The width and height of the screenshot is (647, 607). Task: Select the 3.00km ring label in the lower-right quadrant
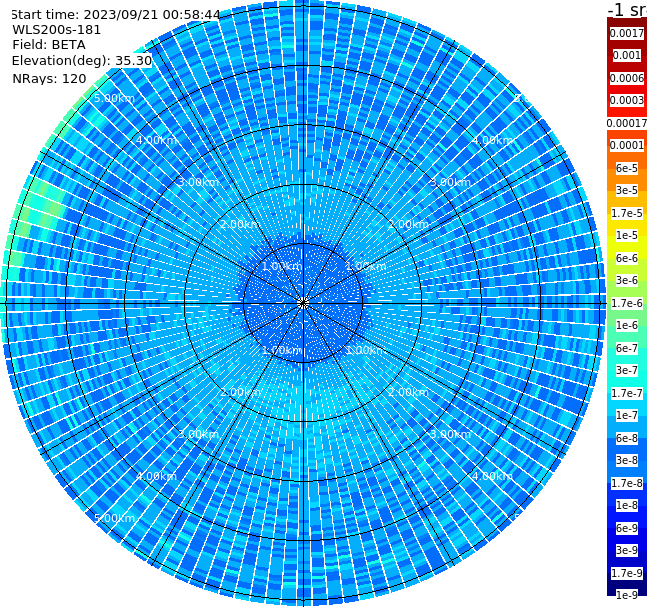pyautogui.click(x=450, y=434)
